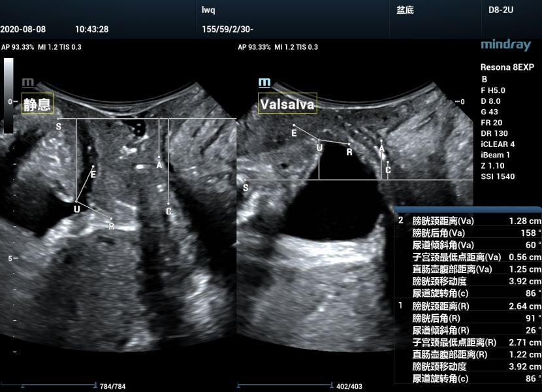The image size is (542, 392).
Task: Click the grayscale bar on left image
Action: pos(8,95)
